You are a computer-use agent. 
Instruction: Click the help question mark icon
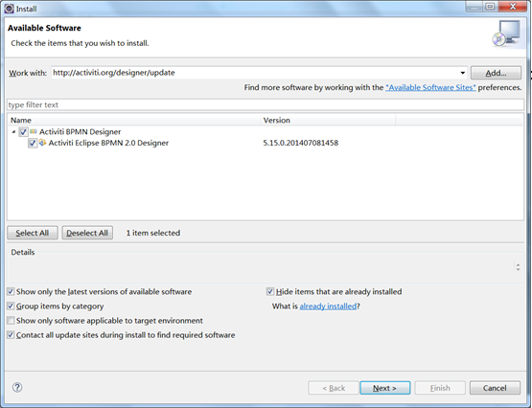[x=17, y=387]
